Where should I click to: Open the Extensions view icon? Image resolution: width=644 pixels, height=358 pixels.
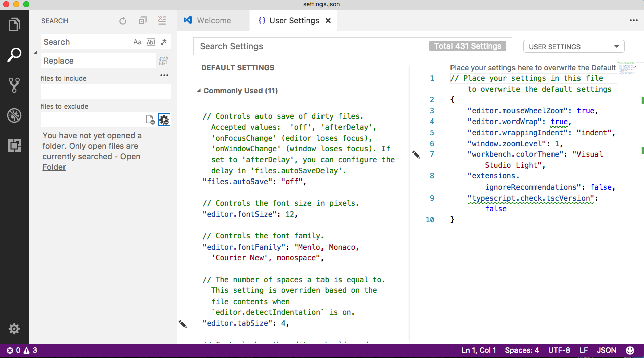pos(14,146)
